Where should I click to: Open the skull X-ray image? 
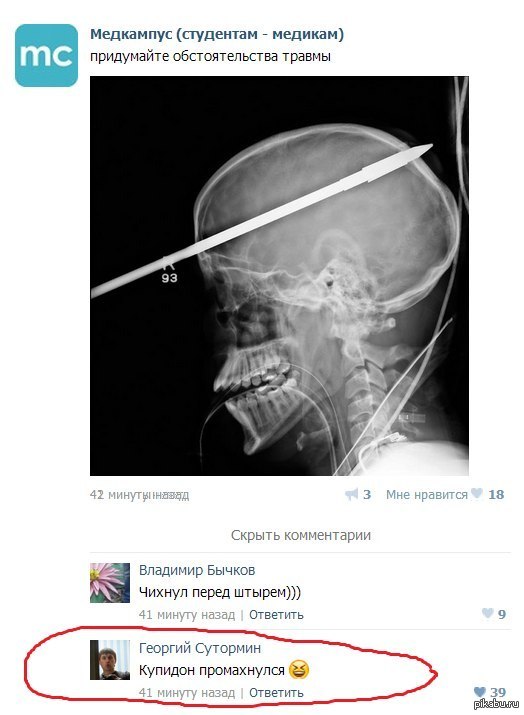(279, 276)
